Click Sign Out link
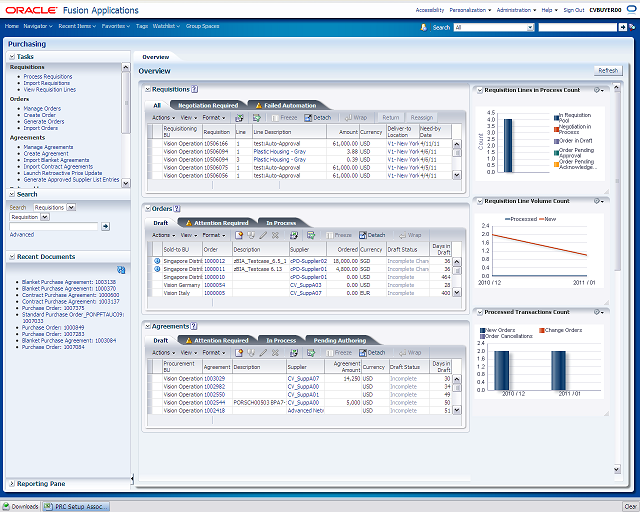This screenshot has height=512, width=640. click(573, 10)
